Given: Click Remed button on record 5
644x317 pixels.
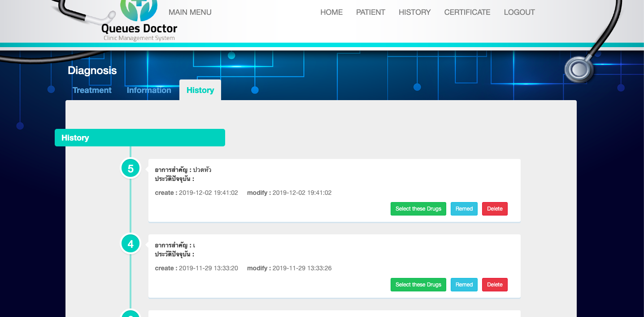Looking at the screenshot, I should [464, 209].
